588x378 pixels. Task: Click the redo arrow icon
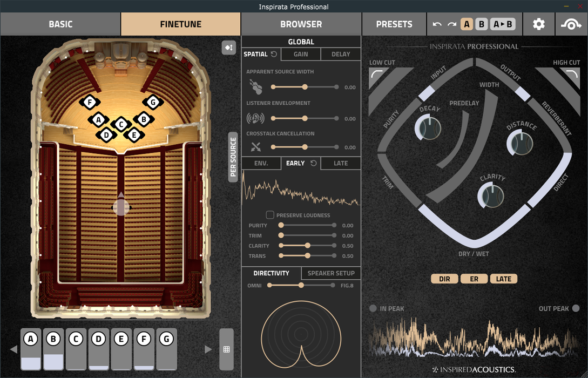coord(452,24)
